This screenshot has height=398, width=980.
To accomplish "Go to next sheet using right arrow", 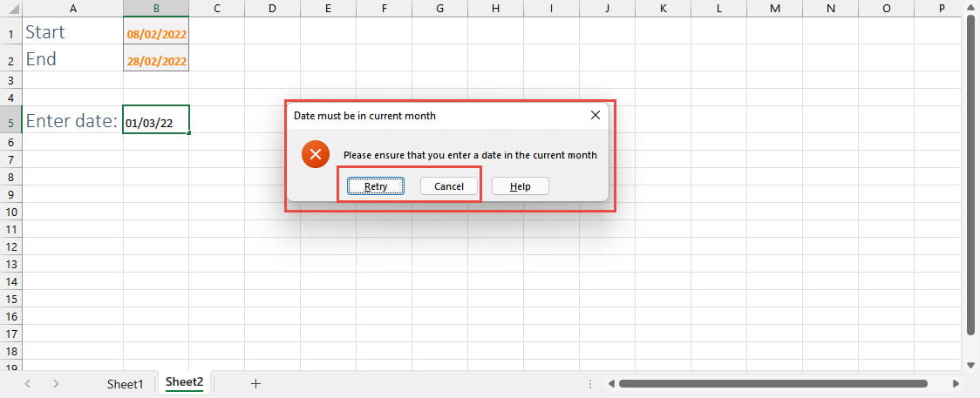I will [x=57, y=383].
